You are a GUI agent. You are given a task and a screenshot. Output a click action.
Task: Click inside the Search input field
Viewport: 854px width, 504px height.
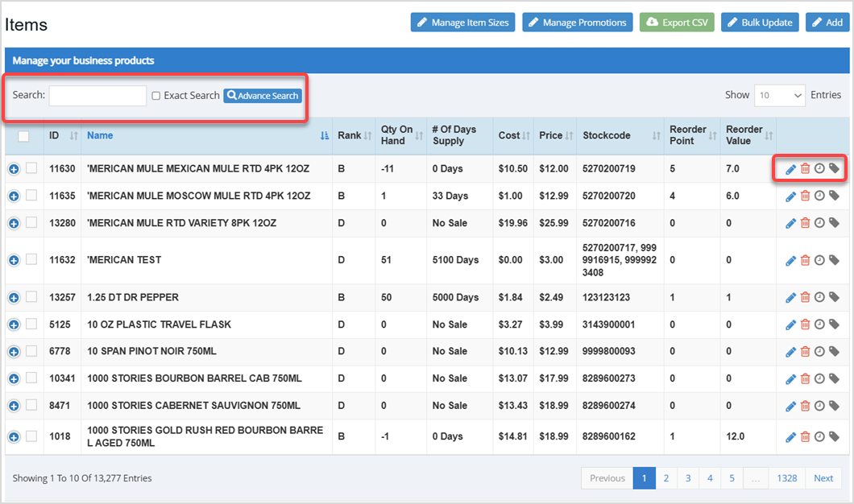[x=97, y=95]
